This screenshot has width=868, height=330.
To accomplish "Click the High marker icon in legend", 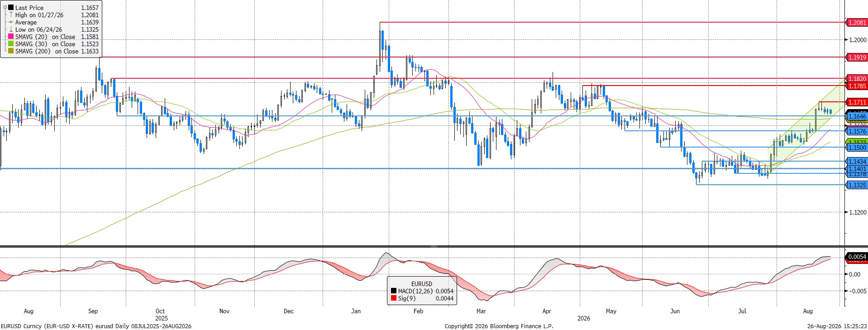I will (11, 15).
